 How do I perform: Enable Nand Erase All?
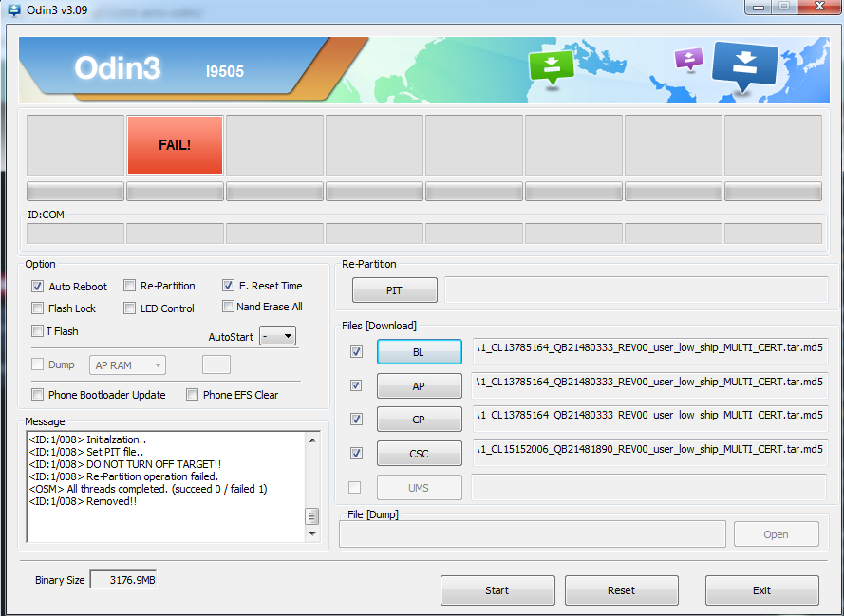click(228, 307)
